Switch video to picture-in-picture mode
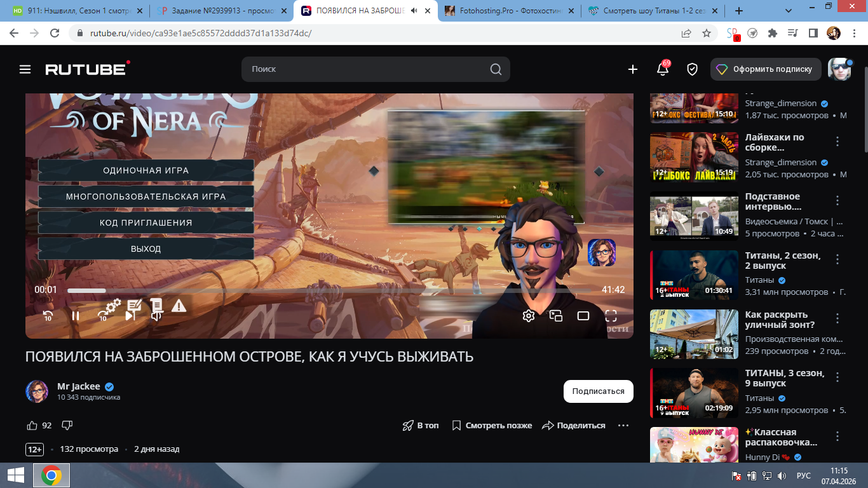Screen dimensions: 868x488 [556, 316]
